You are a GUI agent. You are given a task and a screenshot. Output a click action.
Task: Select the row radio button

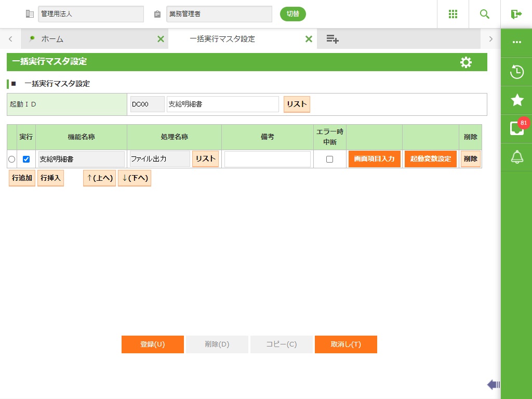12,159
